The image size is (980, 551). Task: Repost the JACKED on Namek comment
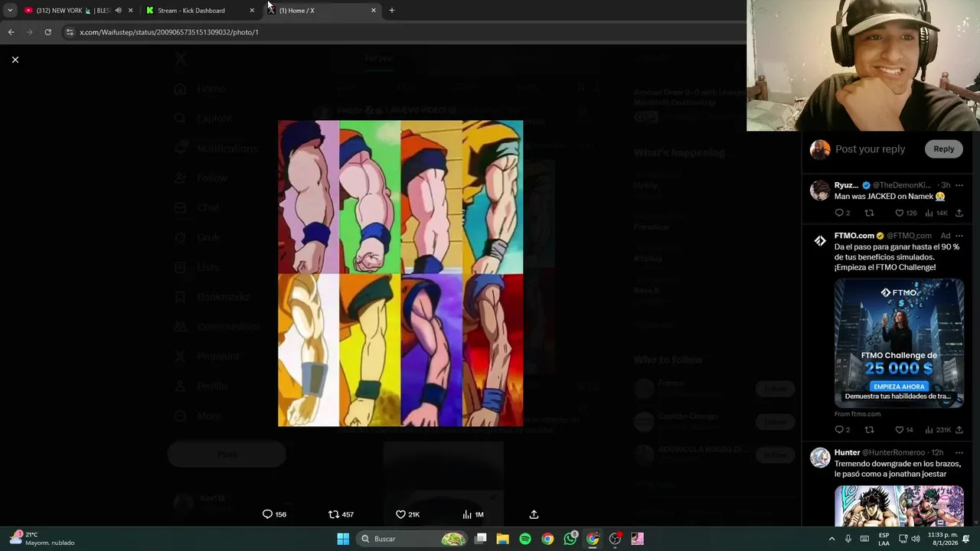[869, 214]
